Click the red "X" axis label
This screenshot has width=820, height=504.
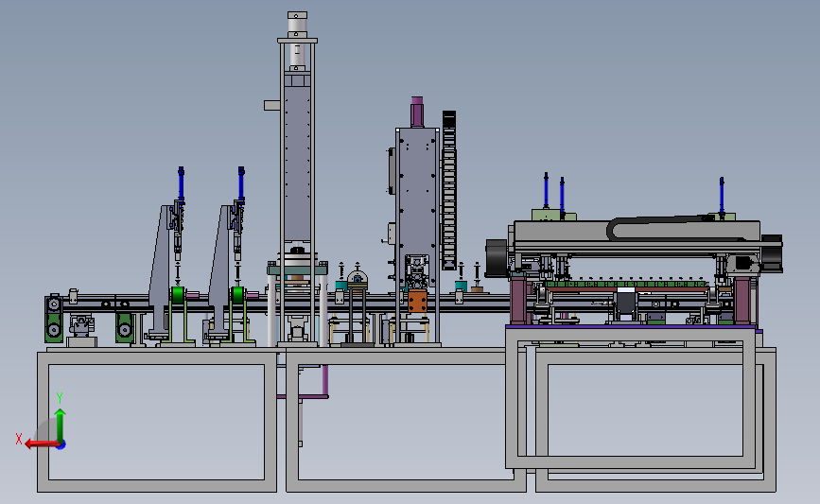(19, 439)
